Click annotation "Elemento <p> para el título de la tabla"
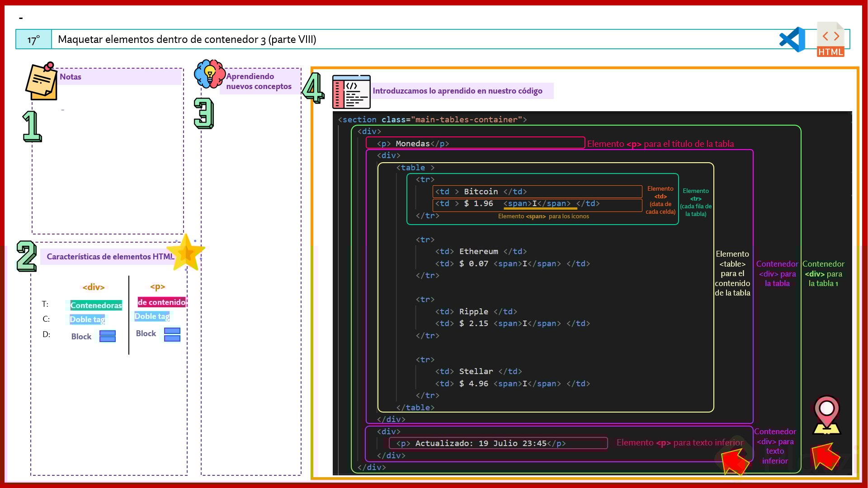 tap(660, 144)
